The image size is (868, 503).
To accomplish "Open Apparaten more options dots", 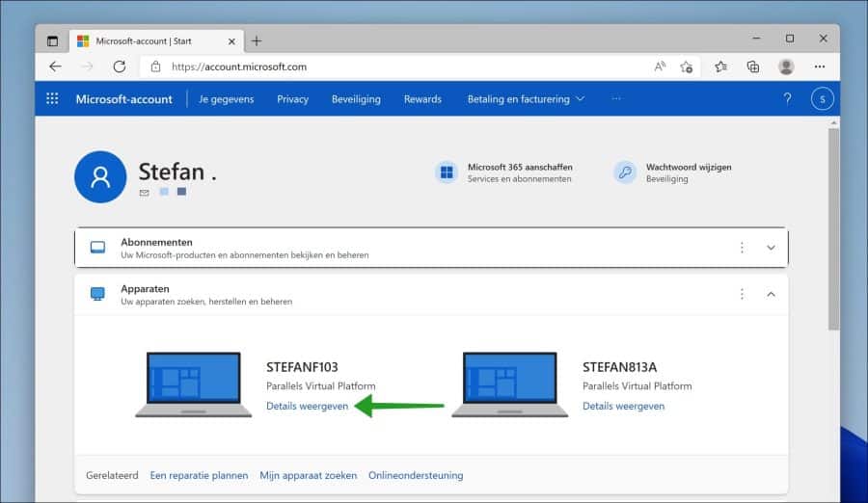I will click(x=742, y=294).
